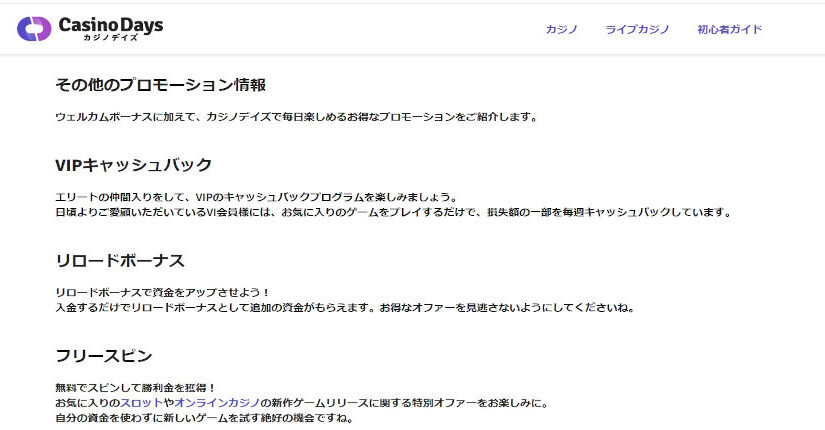Screen dimensions: 825x430
Task: Click the その他のプロモーション情報 heading
Action: (x=160, y=84)
